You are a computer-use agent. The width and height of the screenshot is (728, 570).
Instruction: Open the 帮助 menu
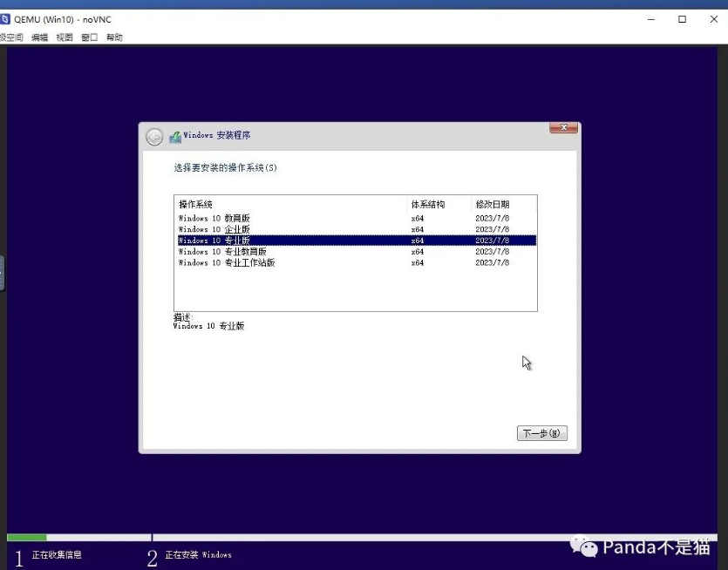click(114, 37)
